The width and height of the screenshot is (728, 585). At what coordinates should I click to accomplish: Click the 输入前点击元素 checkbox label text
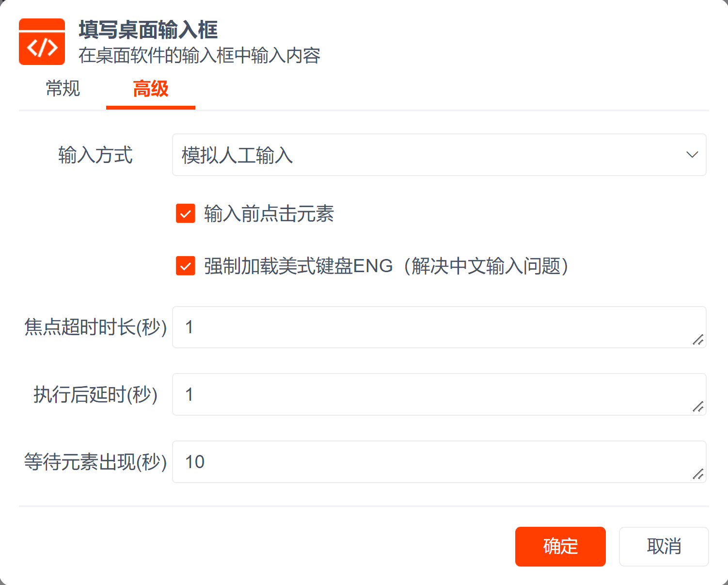tap(269, 214)
